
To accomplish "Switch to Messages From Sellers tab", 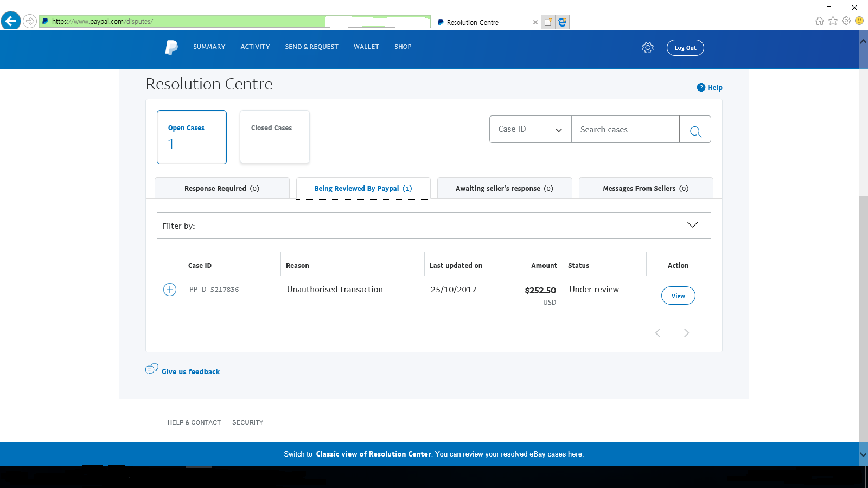I will (x=646, y=188).
